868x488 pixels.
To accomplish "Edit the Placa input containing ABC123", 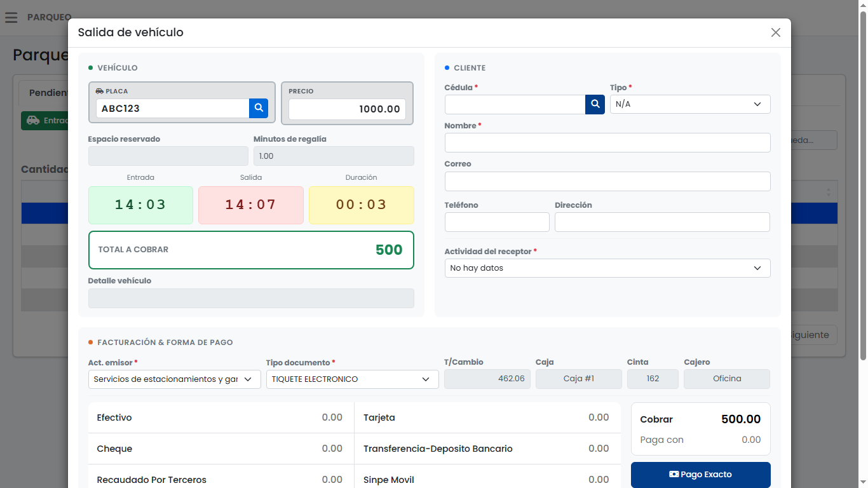I will tap(172, 108).
